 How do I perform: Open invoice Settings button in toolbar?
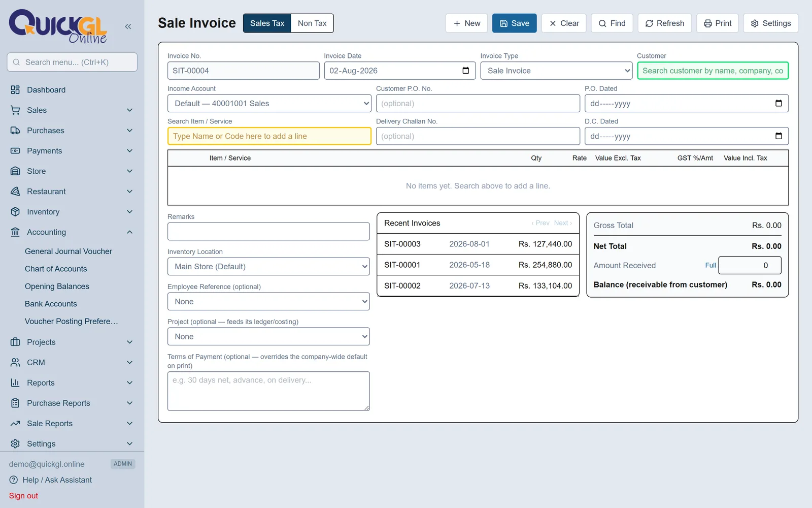(770, 23)
